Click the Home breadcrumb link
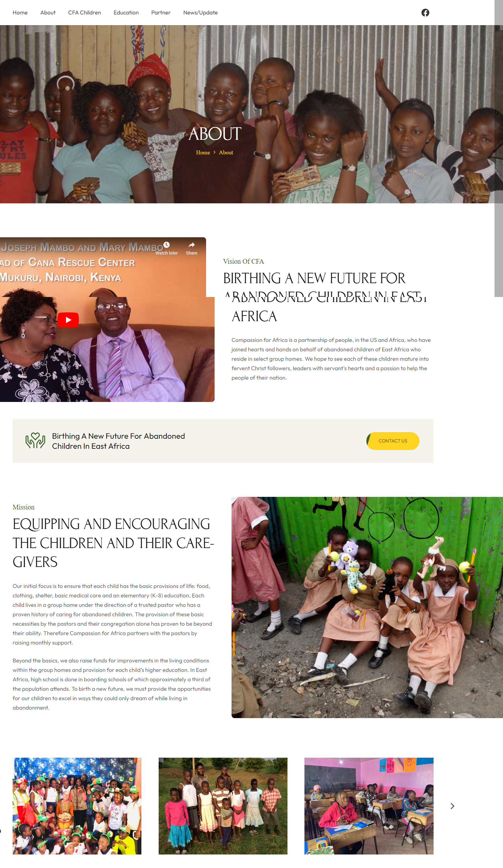This screenshot has width=503, height=868. [203, 153]
